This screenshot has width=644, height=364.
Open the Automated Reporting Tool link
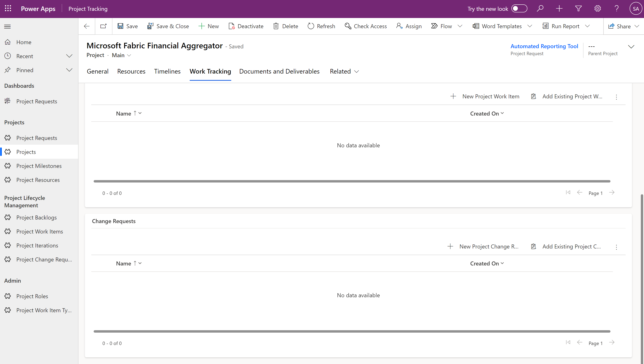click(544, 46)
